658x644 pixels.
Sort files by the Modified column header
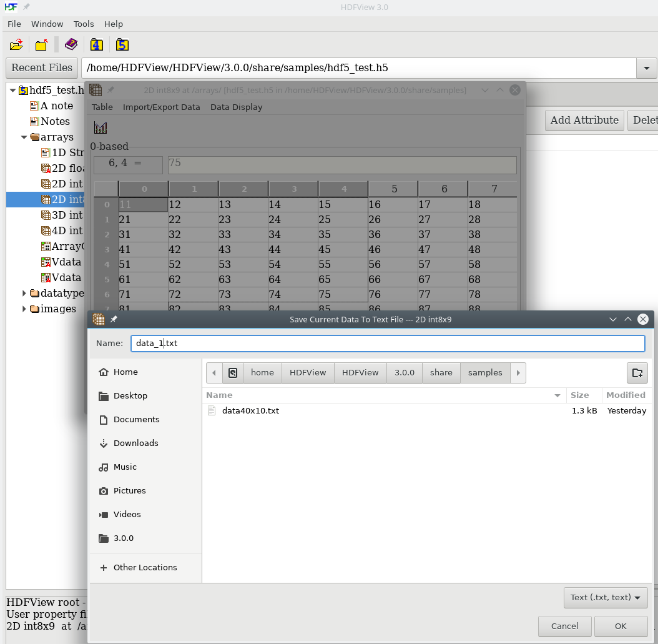click(x=626, y=395)
